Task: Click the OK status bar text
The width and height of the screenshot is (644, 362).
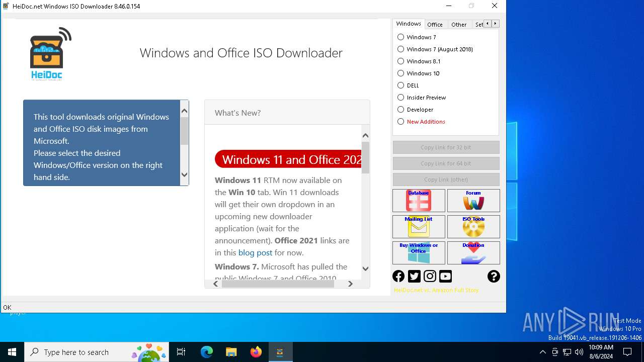Action: point(7,307)
